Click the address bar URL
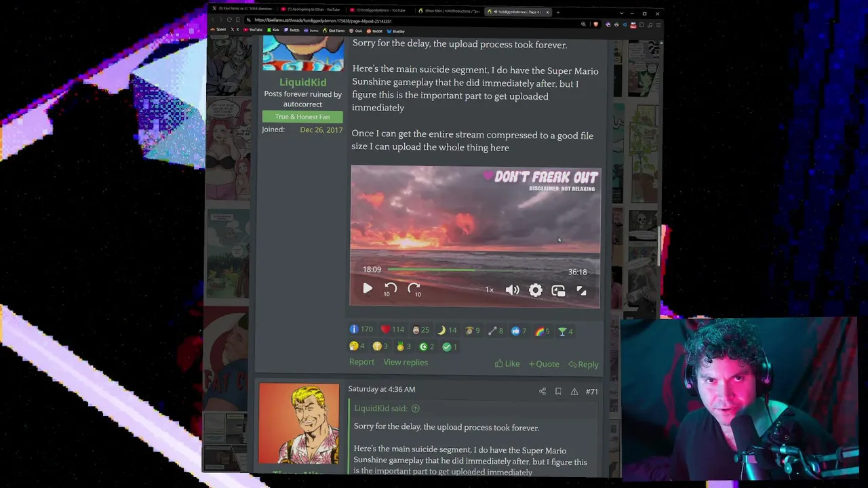 (x=323, y=21)
